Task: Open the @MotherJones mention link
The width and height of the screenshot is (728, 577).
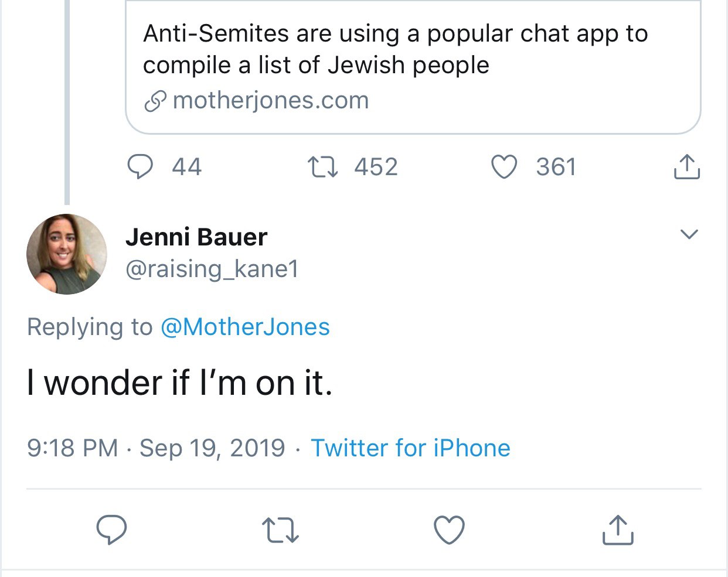Action: tap(245, 327)
